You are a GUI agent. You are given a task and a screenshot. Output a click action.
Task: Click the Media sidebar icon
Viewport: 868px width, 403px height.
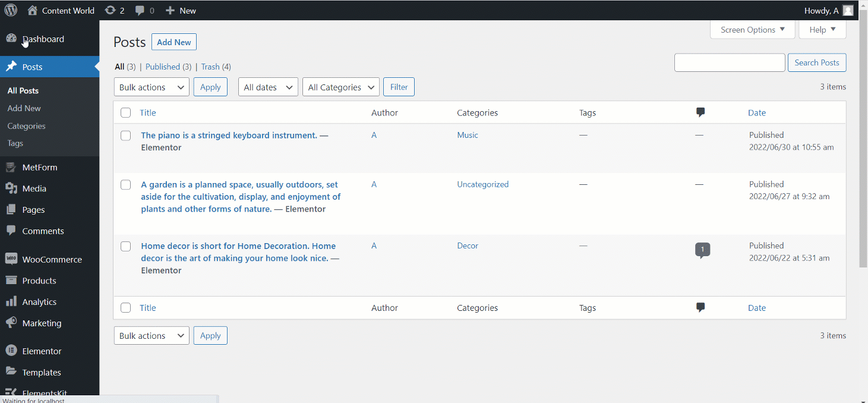[11, 188]
